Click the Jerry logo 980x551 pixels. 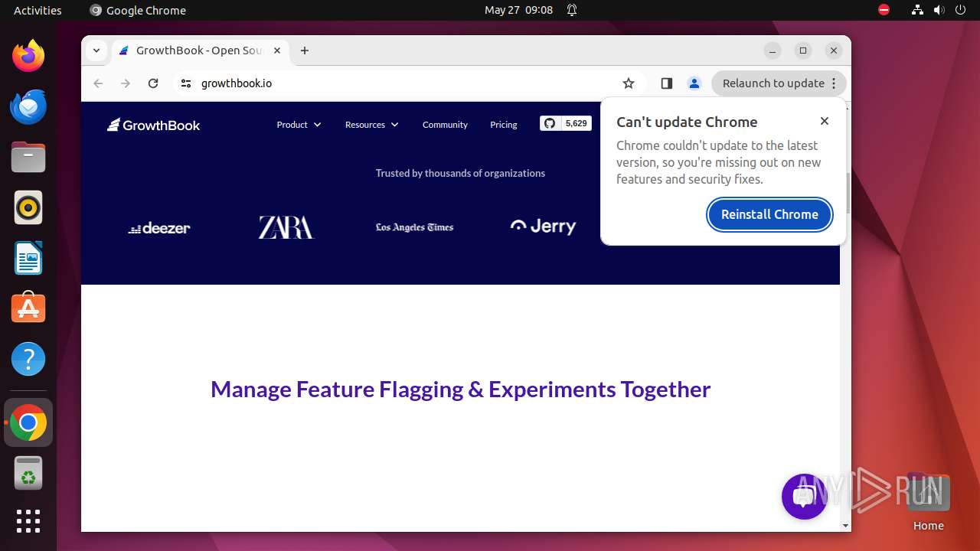pyautogui.click(x=543, y=227)
